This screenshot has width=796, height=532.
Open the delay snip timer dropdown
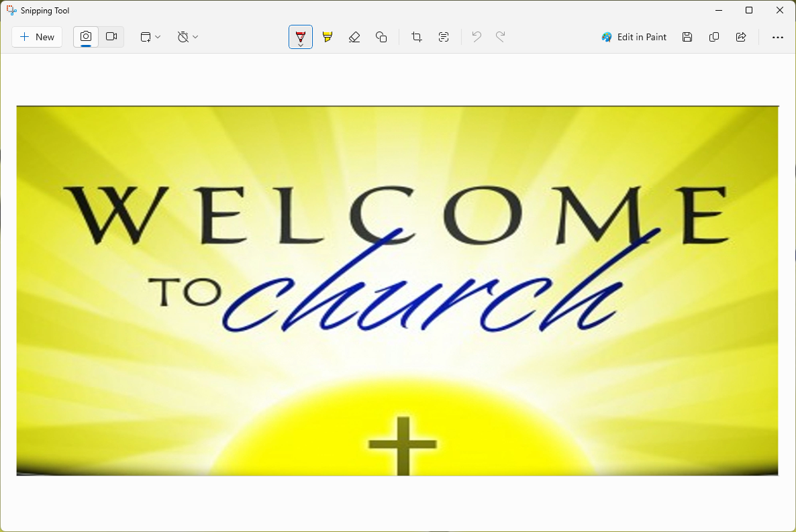[188, 37]
